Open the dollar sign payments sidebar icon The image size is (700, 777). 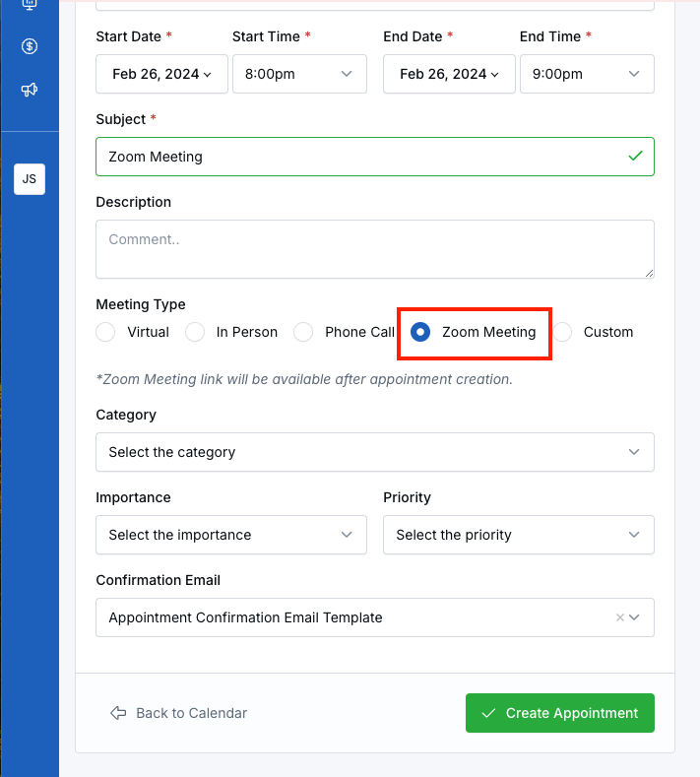coord(30,46)
